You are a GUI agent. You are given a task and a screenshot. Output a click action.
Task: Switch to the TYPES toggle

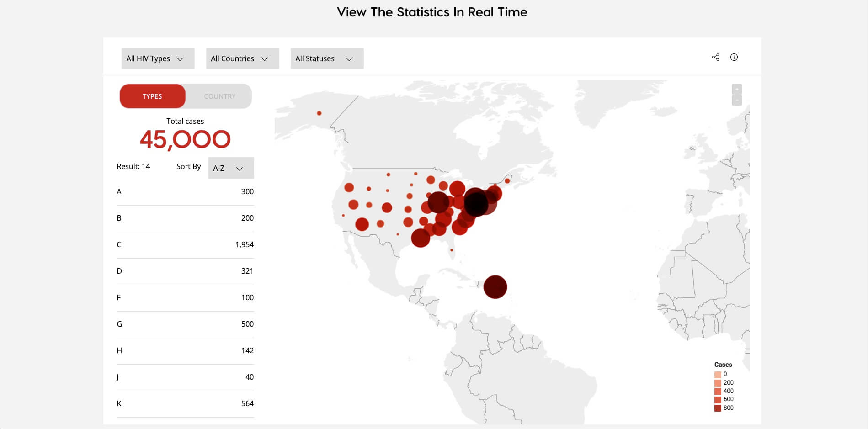coord(152,96)
